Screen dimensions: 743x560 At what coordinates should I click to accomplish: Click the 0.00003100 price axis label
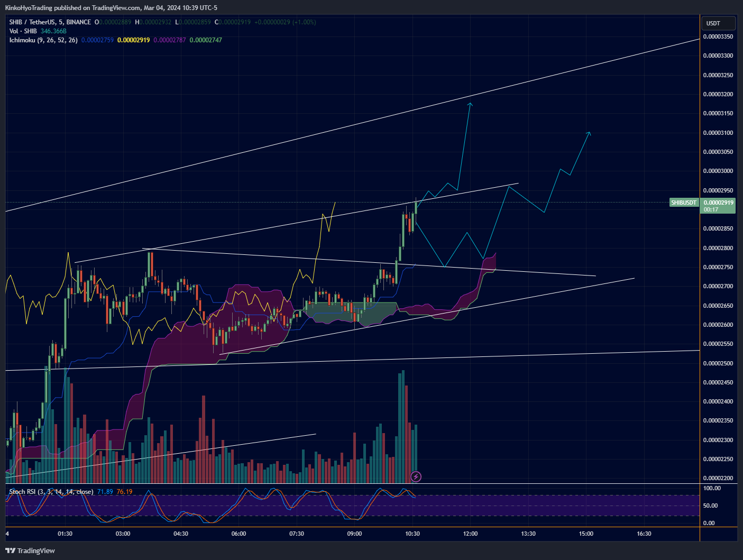click(x=718, y=133)
